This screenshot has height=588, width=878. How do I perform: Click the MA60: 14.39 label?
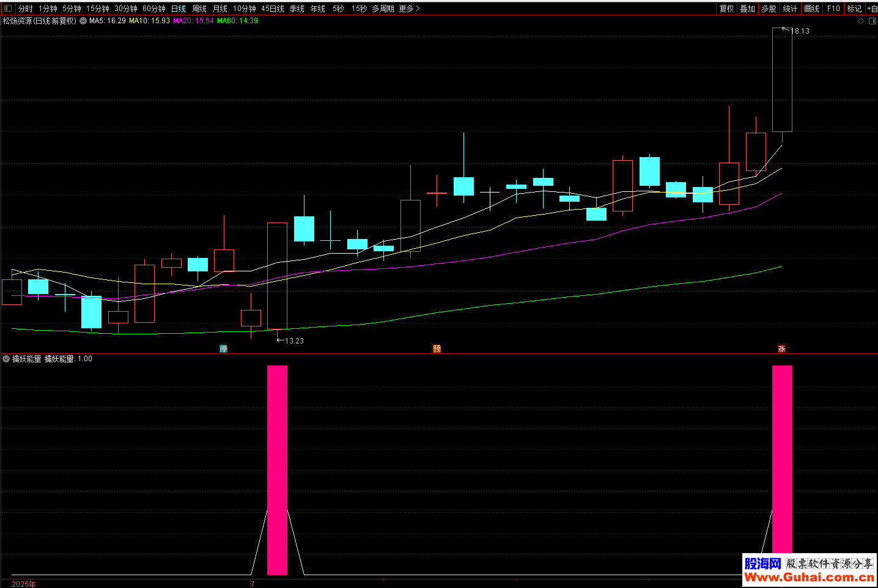click(x=237, y=21)
